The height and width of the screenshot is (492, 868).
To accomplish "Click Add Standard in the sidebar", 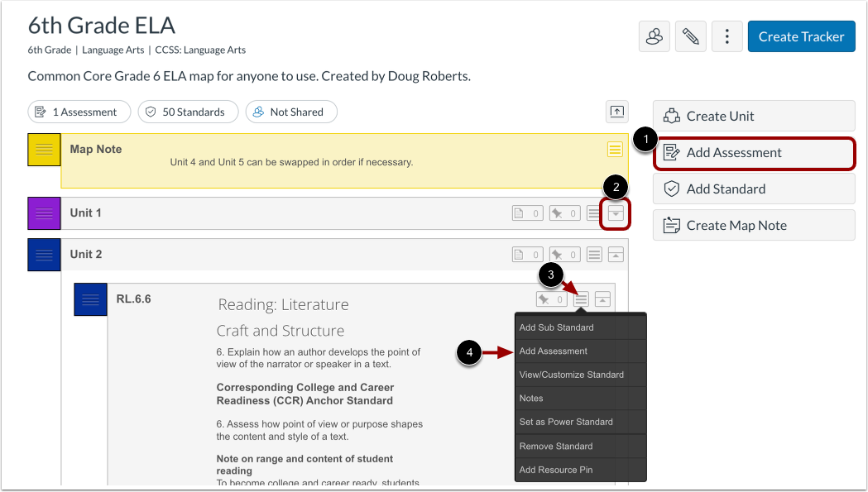I will pyautogui.click(x=754, y=189).
